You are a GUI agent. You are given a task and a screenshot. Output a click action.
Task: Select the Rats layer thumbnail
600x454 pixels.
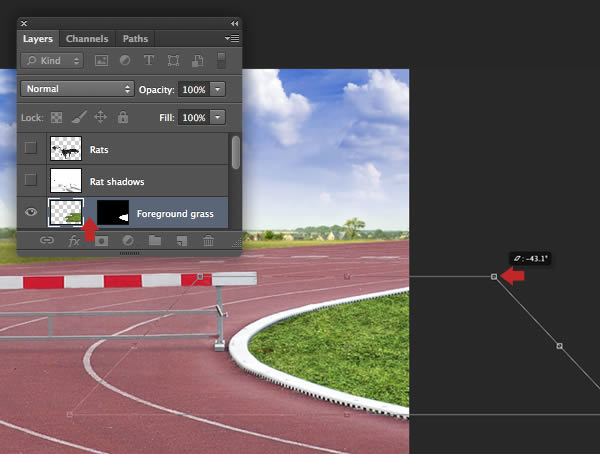[66, 148]
